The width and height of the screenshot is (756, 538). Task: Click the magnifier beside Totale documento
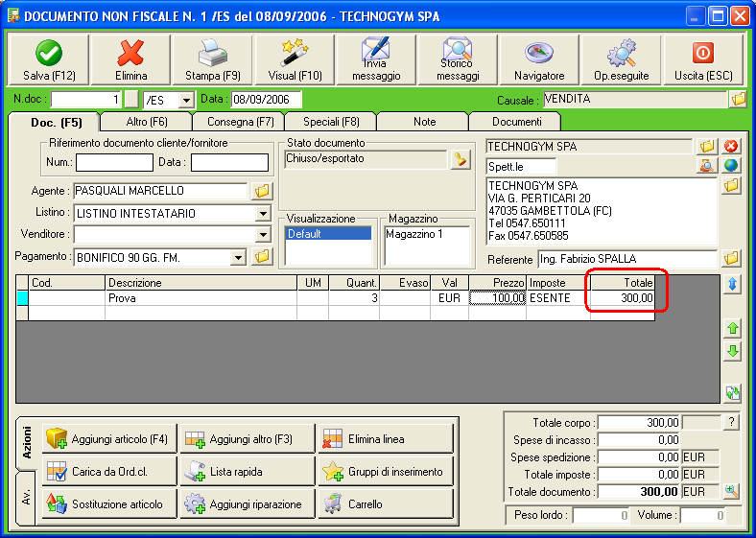click(731, 492)
